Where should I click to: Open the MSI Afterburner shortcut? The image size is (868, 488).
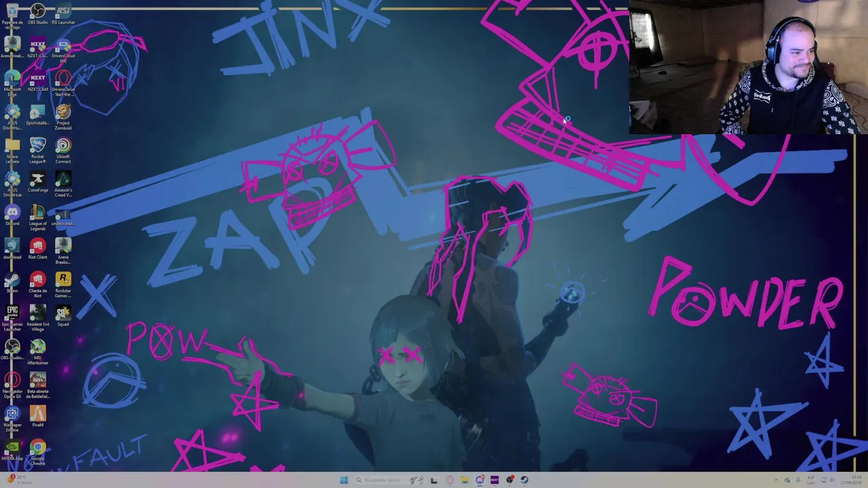(37, 352)
